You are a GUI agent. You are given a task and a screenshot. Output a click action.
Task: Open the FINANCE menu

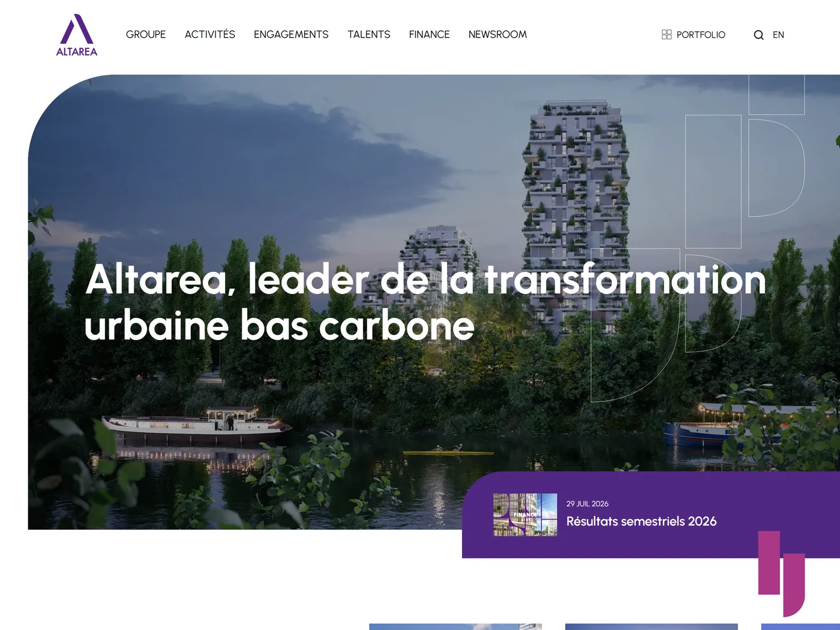(x=430, y=35)
